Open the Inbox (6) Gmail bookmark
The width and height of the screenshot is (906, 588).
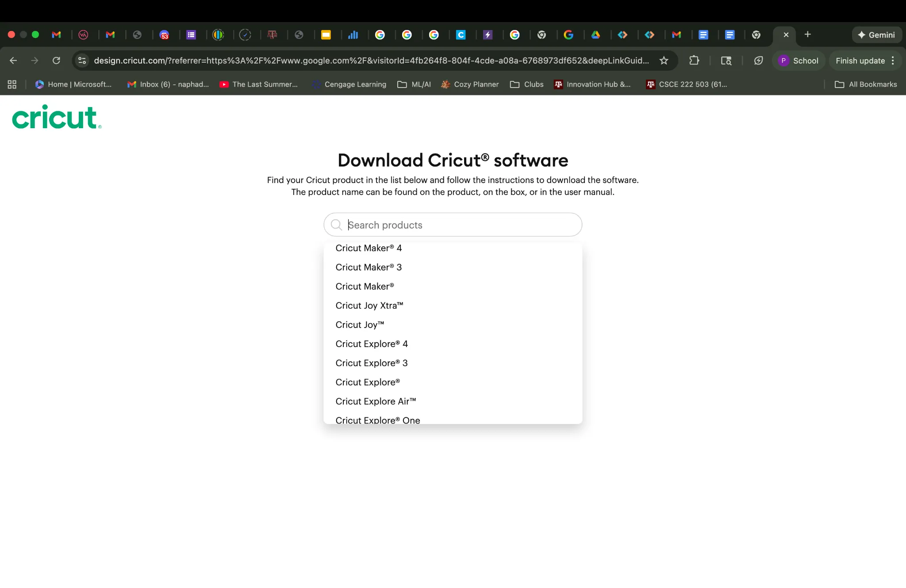(168, 84)
